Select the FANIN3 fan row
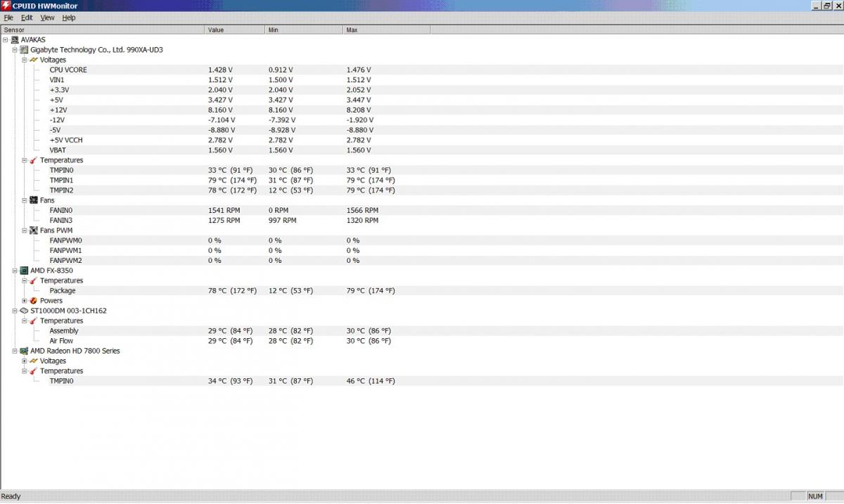 pyautogui.click(x=422, y=221)
